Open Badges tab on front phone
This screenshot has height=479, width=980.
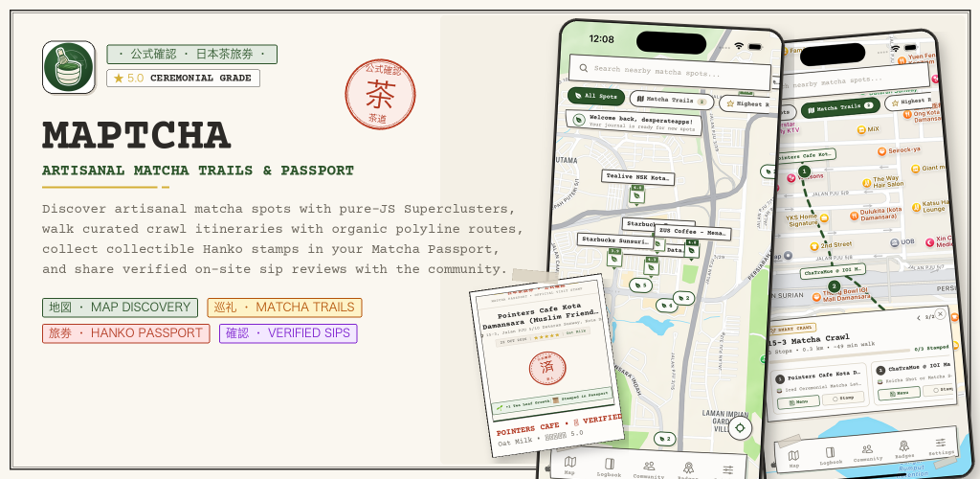[x=688, y=471]
